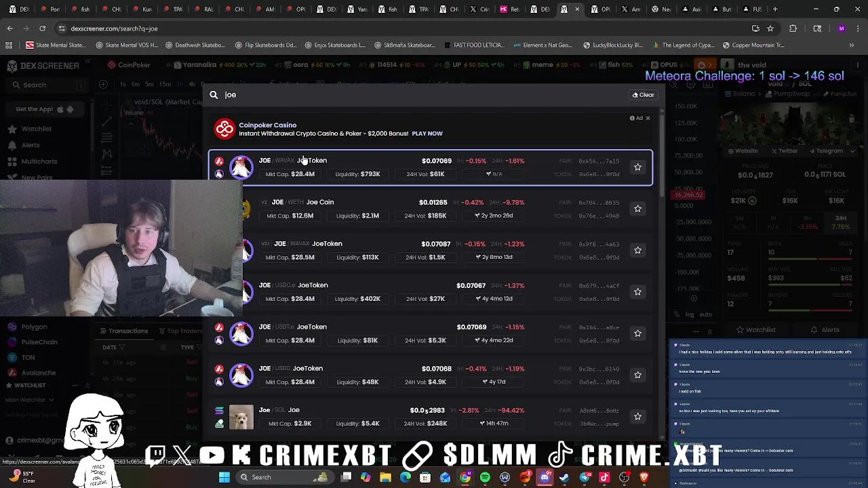Screen dimensions: 868x488
Task: Open the token Website link
Action: [x=742, y=151]
